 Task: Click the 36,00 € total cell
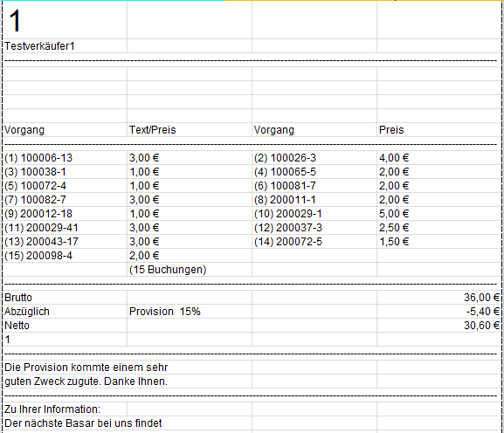pos(438,298)
